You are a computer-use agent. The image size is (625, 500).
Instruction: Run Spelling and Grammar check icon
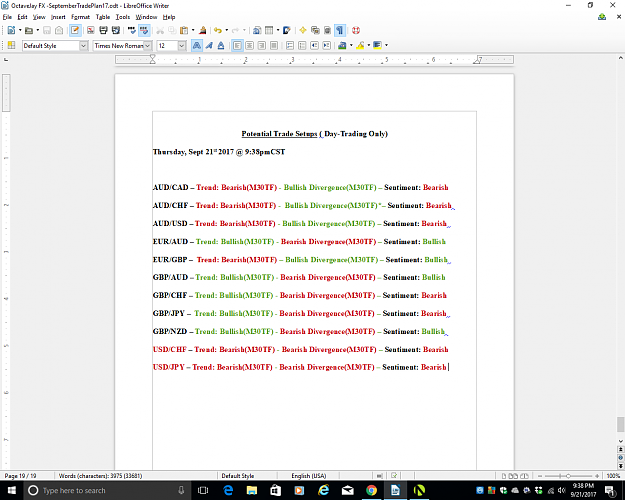tap(132, 30)
